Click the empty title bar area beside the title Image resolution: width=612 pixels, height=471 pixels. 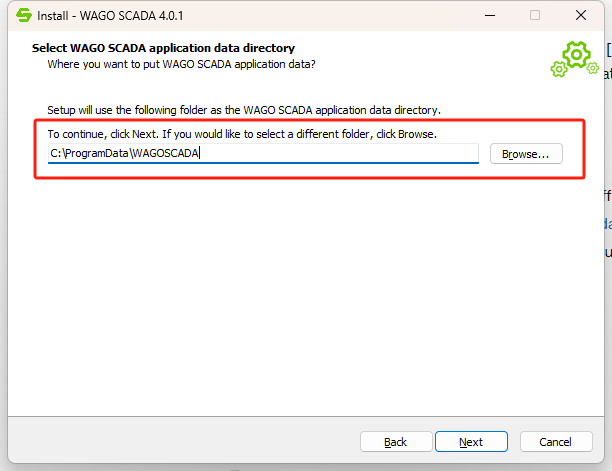[x=330, y=16]
